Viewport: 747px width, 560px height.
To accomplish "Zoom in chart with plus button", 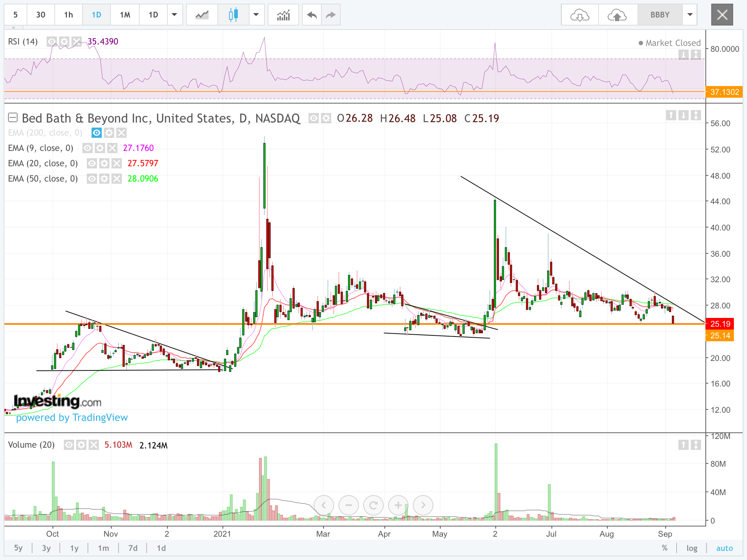I will click(398, 505).
